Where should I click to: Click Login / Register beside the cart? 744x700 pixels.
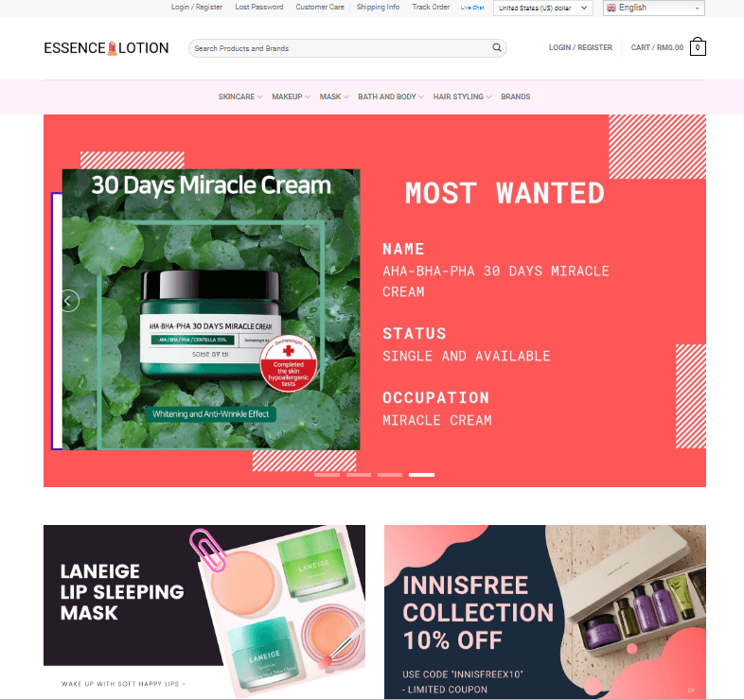click(x=580, y=47)
